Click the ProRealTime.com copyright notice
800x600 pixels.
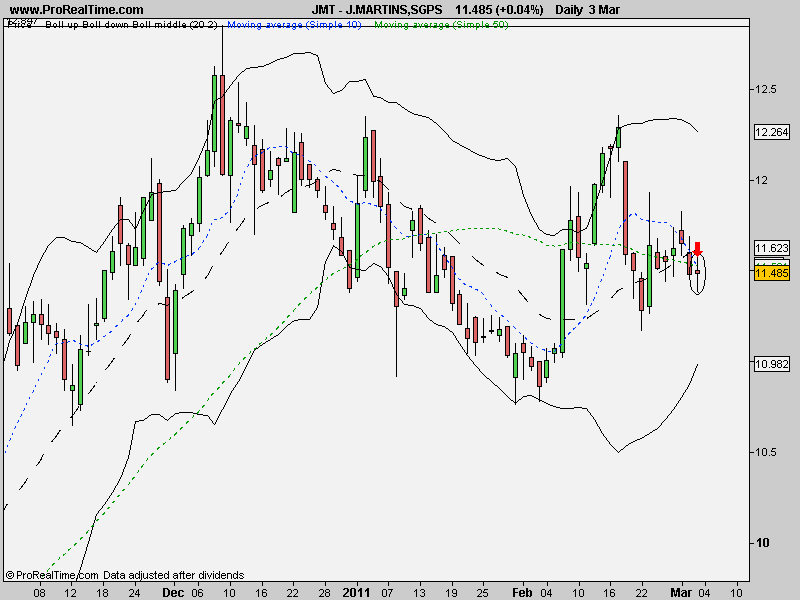click(x=52, y=575)
